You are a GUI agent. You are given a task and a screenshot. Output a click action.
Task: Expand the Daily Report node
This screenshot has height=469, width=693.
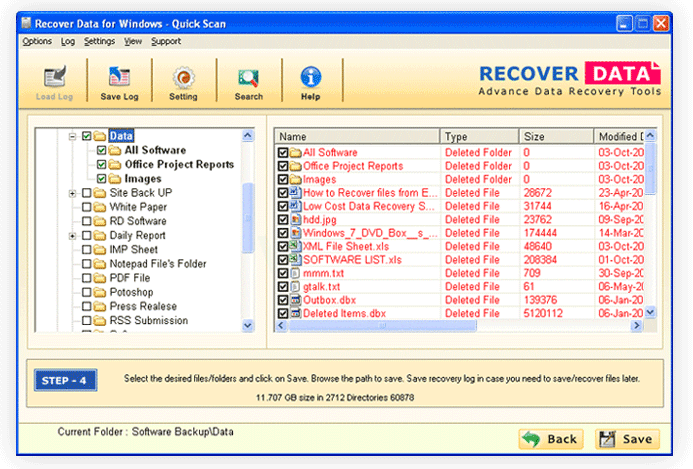click(72, 236)
